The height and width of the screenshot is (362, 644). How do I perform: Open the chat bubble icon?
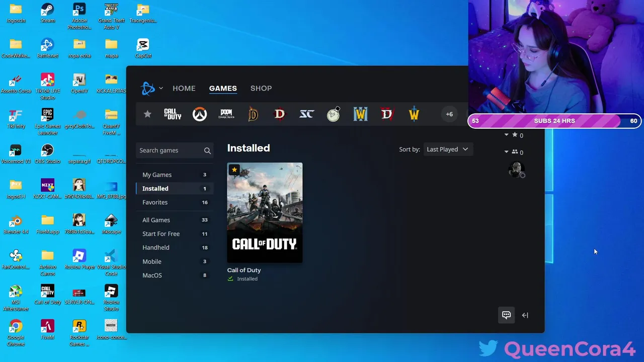click(x=506, y=315)
